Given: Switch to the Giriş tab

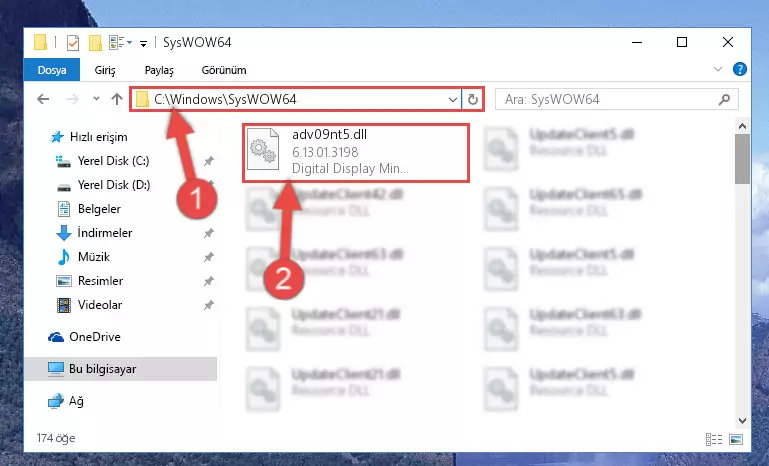Looking at the screenshot, I should tap(105, 70).
